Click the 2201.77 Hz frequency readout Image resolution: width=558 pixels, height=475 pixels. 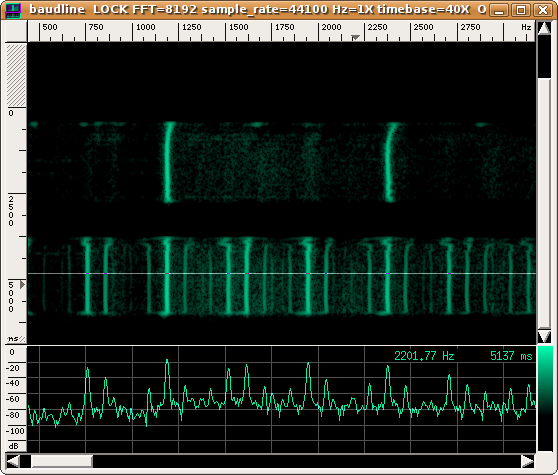(x=424, y=356)
